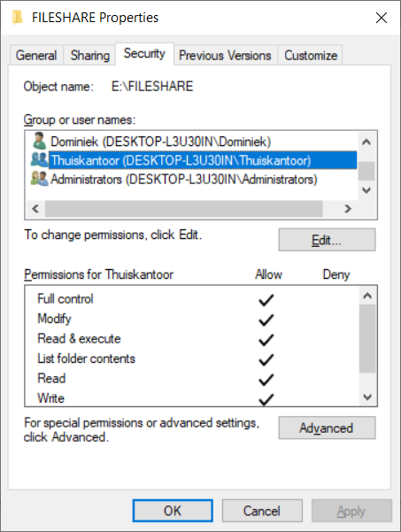The height and width of the screenshot is (532, 401).
Task: Close the FILESHARE Properties dialog
Action: [382, 18]
